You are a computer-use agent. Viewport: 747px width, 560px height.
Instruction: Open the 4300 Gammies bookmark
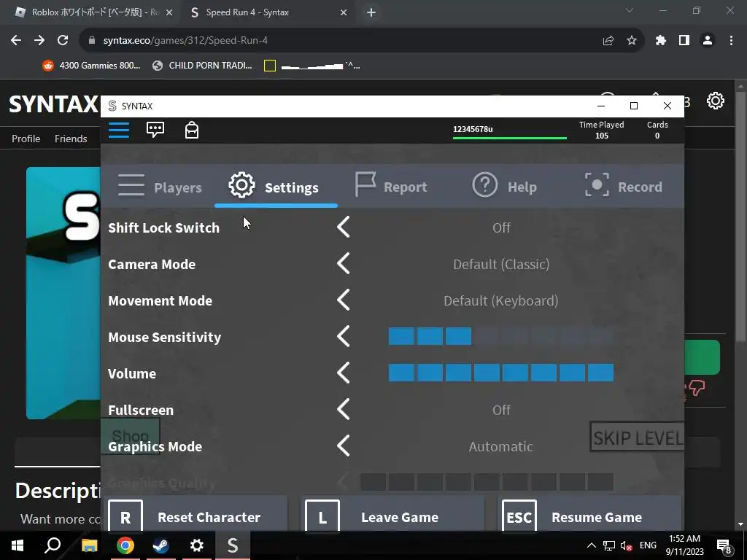(91, 66)
